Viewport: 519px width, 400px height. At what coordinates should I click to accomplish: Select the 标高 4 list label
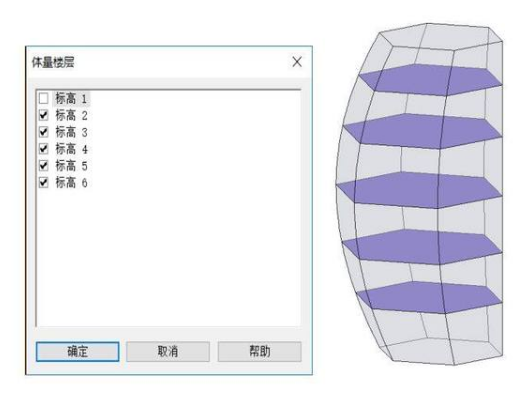point(71,149)
